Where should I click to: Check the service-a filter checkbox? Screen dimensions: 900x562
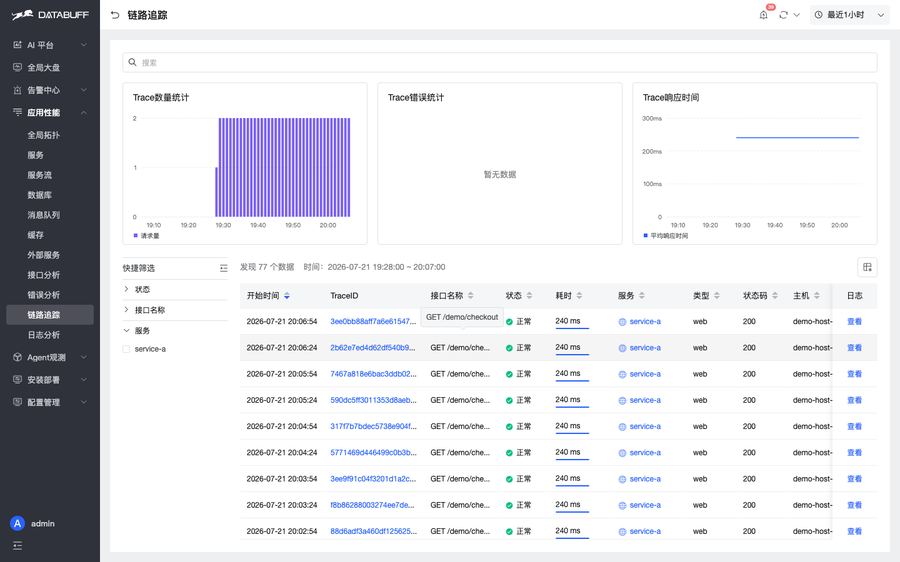coord(126,349)
